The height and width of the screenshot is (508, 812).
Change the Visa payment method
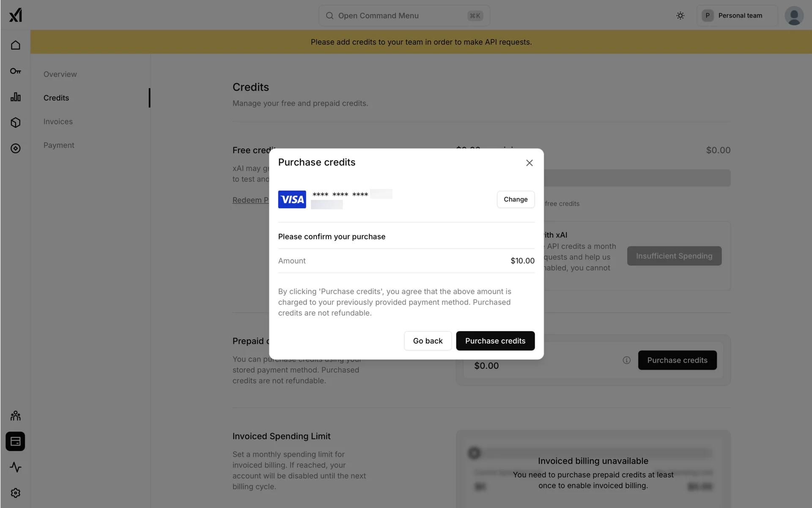[x=516, y=199]
